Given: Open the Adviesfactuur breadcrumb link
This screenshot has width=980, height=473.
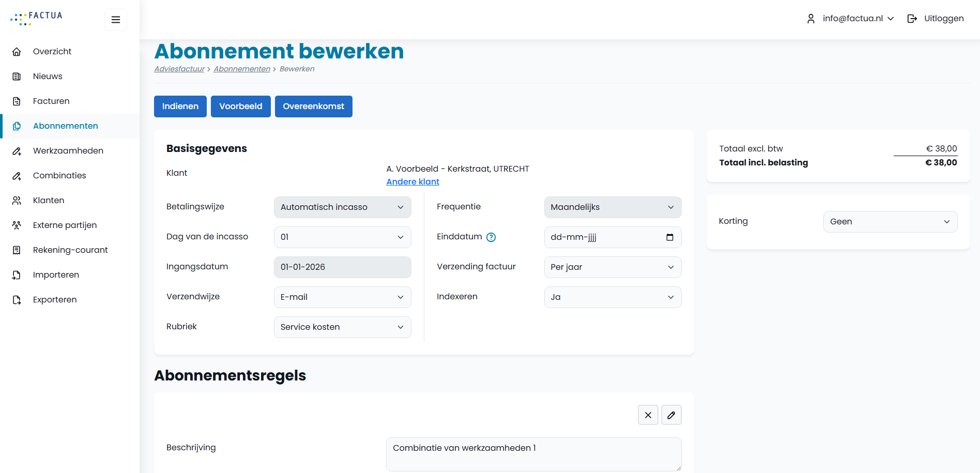Looking at the screenshot, I should click(179, 69).
